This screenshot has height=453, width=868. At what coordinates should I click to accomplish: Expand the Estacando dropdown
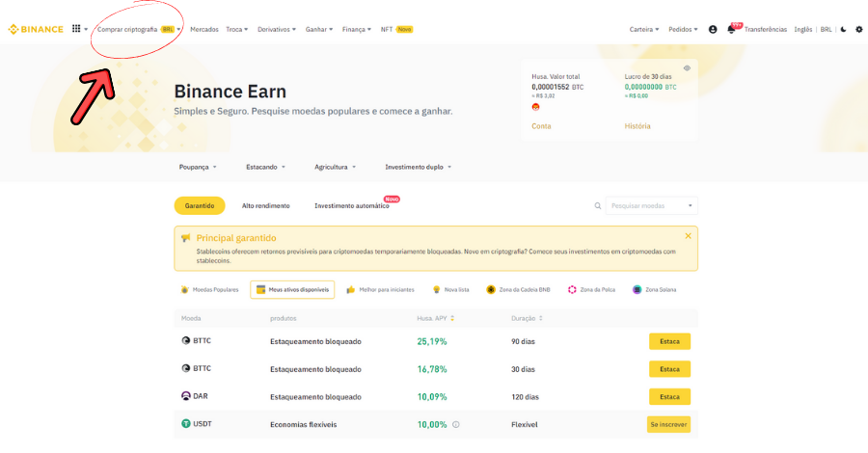tap(266, 167)
